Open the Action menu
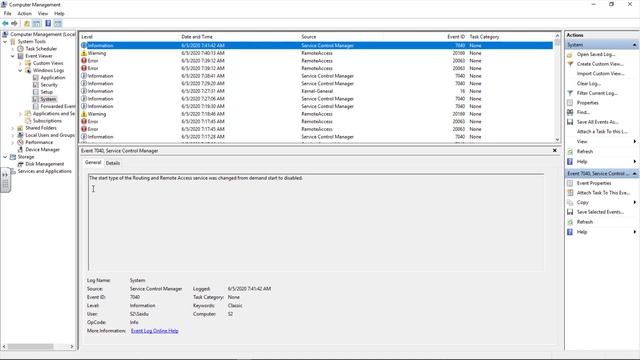 [x=24, y=13]
